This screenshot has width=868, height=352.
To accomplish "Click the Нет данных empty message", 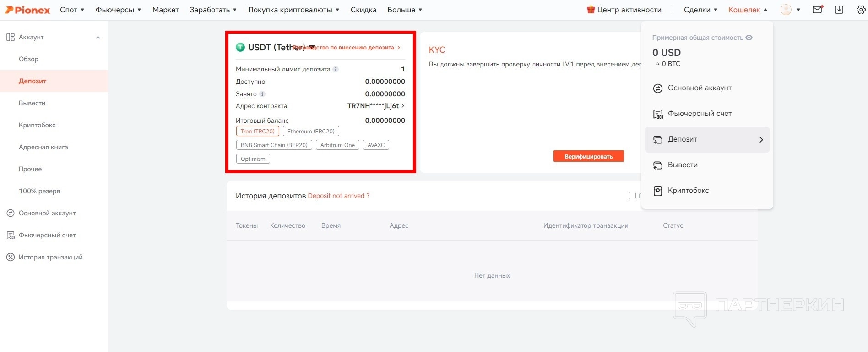I will click(x=492, y=275).
